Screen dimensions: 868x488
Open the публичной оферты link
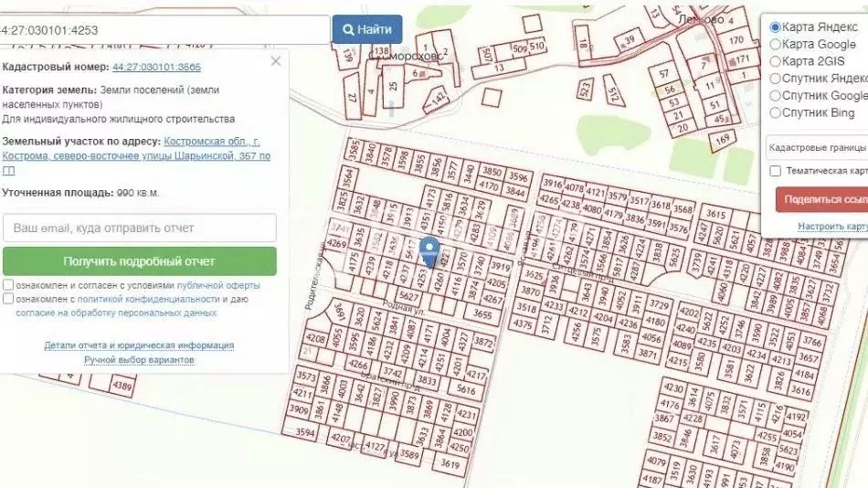218,285
